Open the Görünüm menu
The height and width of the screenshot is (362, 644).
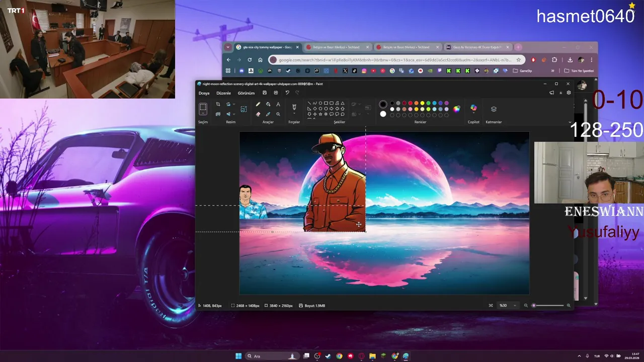(246, 93)
